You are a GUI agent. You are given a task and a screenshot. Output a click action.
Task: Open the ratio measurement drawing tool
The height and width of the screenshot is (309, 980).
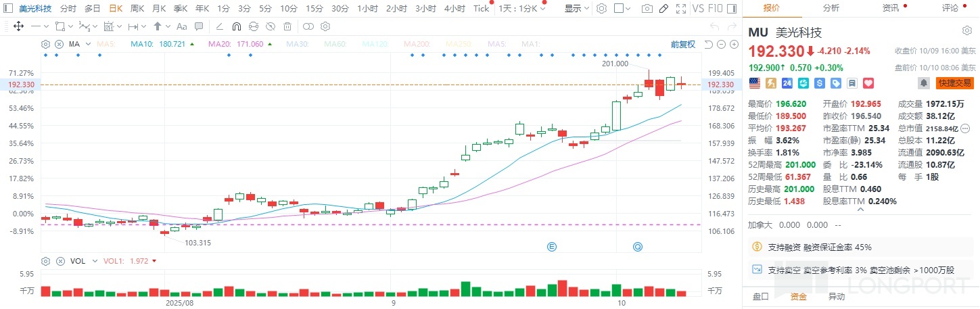(108, 26)
